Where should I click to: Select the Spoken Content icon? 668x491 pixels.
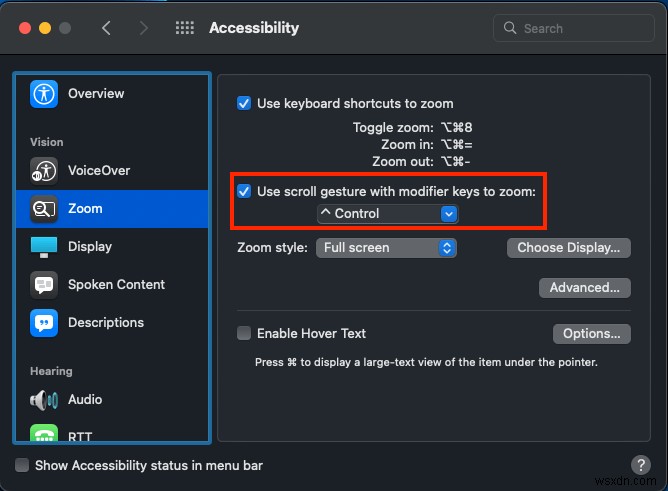tap(44, 284)
